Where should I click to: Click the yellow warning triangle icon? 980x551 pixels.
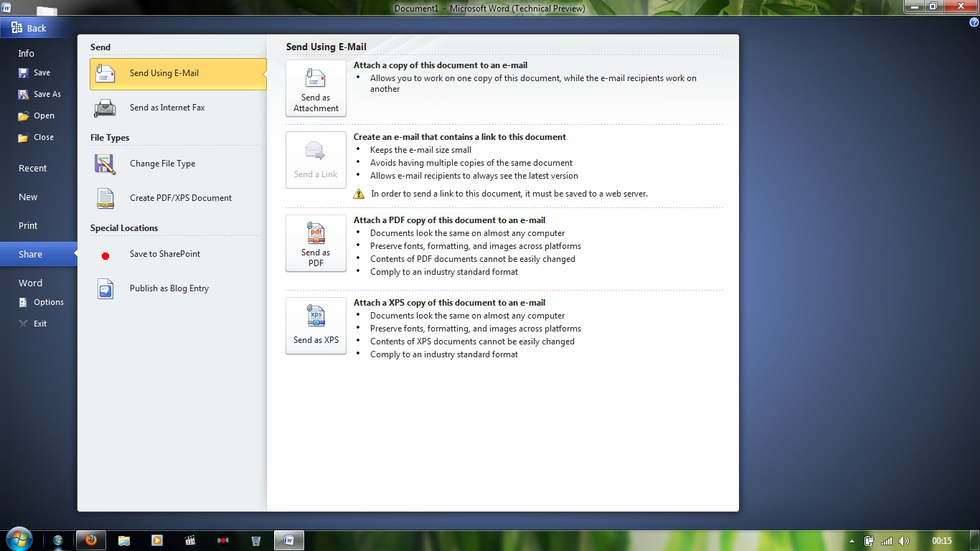359,194
